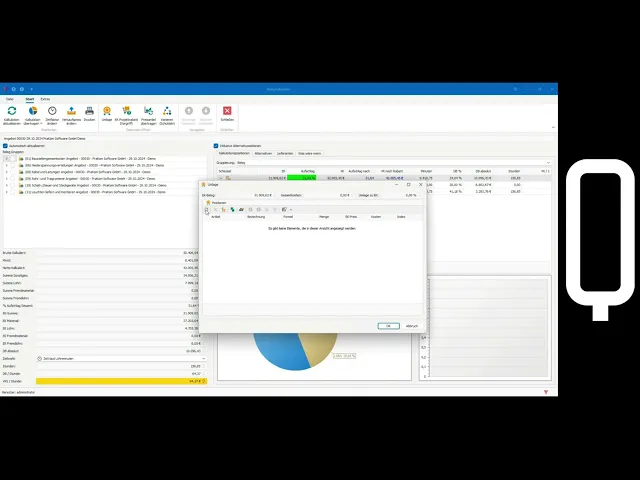Click OK in the Umlage dialog

(389, 326)
